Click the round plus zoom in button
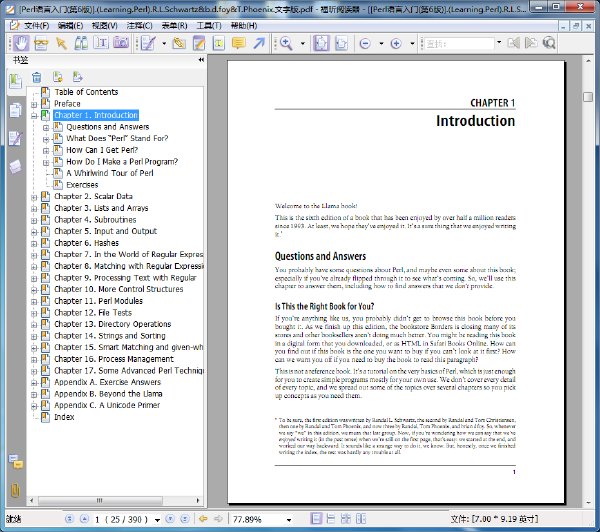The image size is (600, 532). point(396,44)
